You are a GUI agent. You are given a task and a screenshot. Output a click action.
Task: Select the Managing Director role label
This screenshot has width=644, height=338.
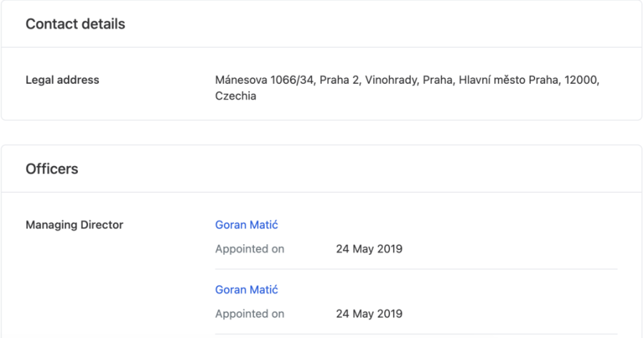pyautogui.click(x=74, y=225)
